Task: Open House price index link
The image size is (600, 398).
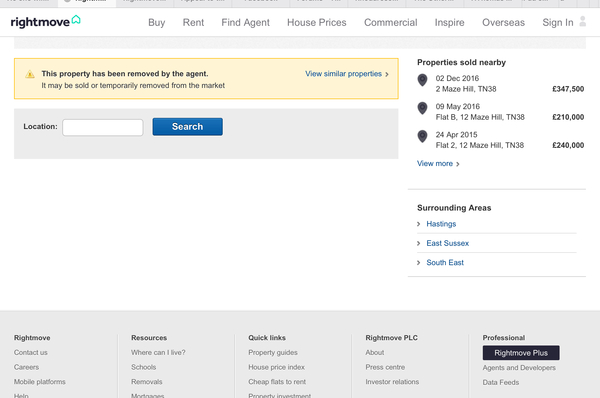Action: pyautogui.click(x=276, y=367)
